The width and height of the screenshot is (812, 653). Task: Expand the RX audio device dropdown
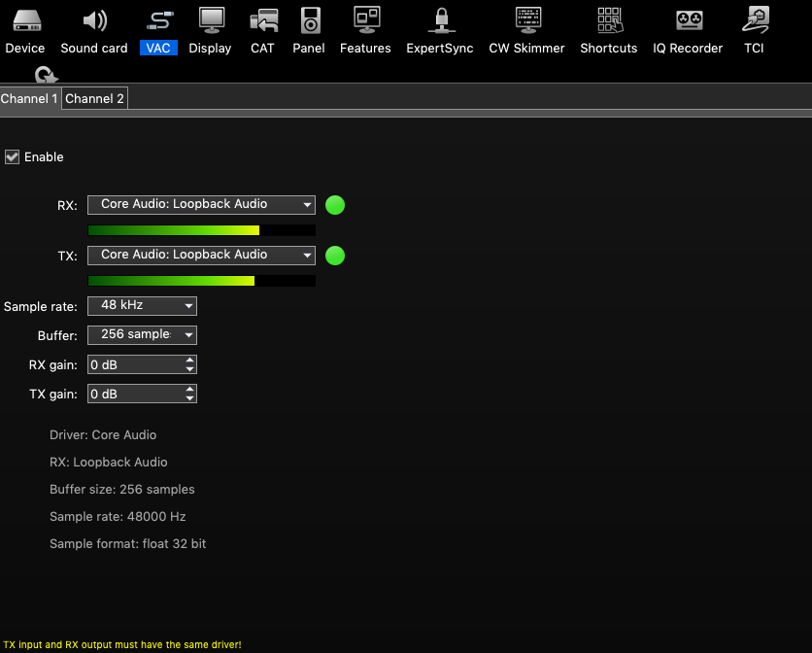click(201, 205)
